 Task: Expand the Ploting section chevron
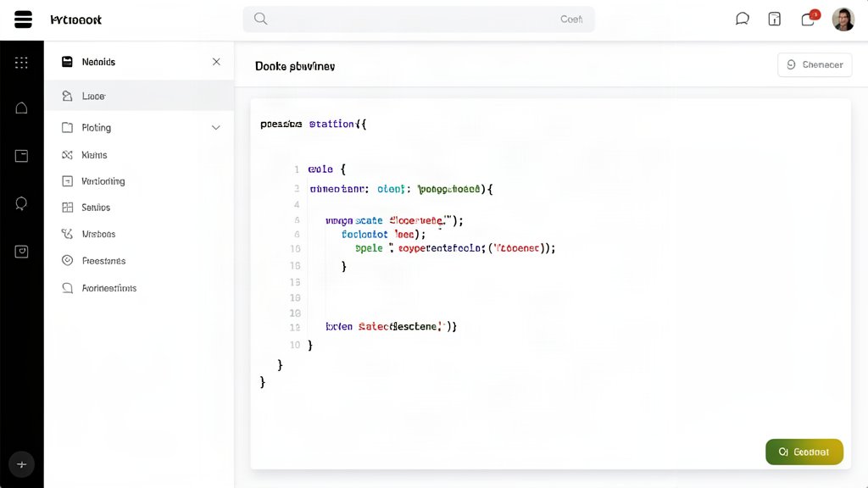click(x=216, y=128)
